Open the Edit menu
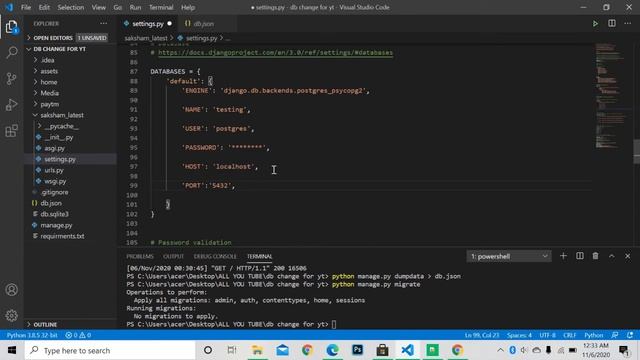Image resolution: width=640 pixels, height=360 pixels. (44, 7)
